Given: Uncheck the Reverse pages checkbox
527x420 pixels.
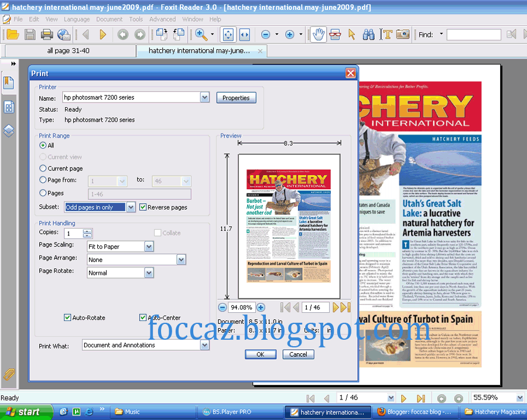Looking at the screenshot, I should 143,207.
